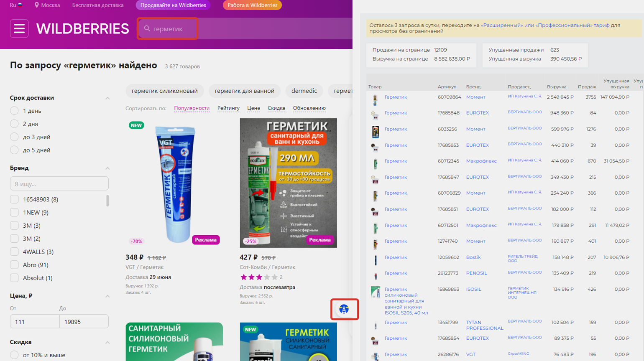
Task: Open brand Макрофлекс for article 60712345
Action: tap(481, 161)
